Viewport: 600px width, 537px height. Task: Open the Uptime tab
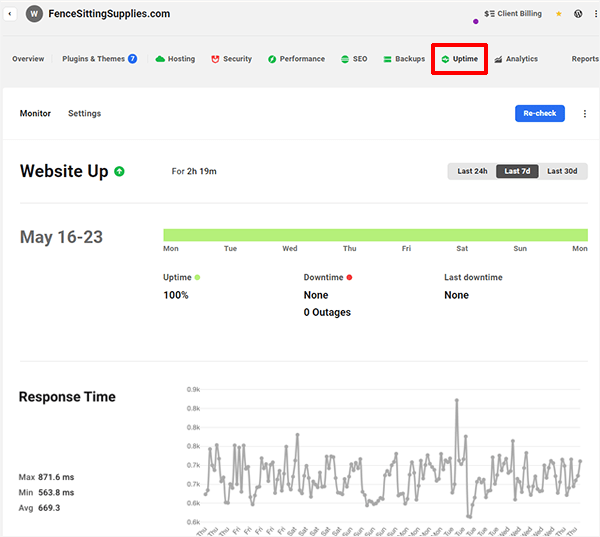[459, 59]
